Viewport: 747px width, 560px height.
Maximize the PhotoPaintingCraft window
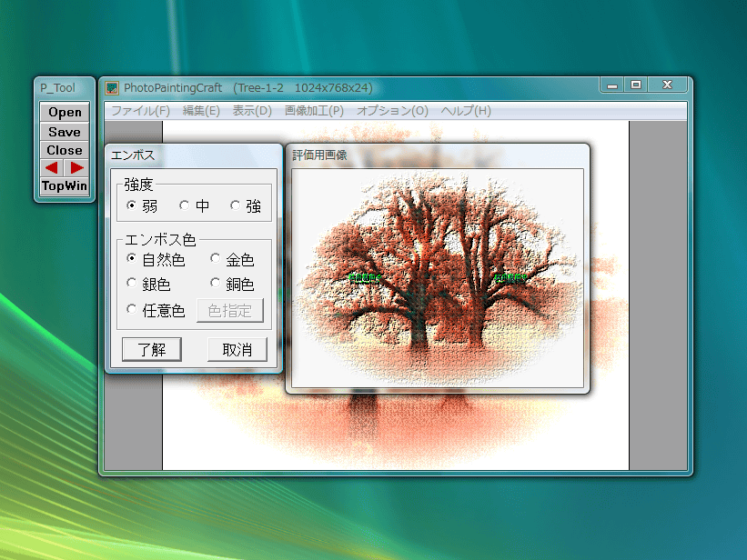(636, 85)
